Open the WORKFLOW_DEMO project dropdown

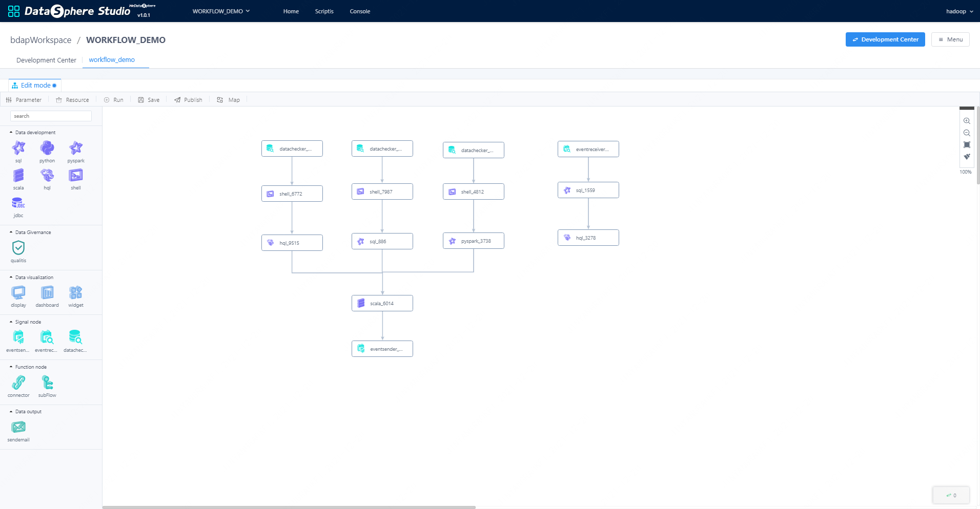click(x=221, y=11)
